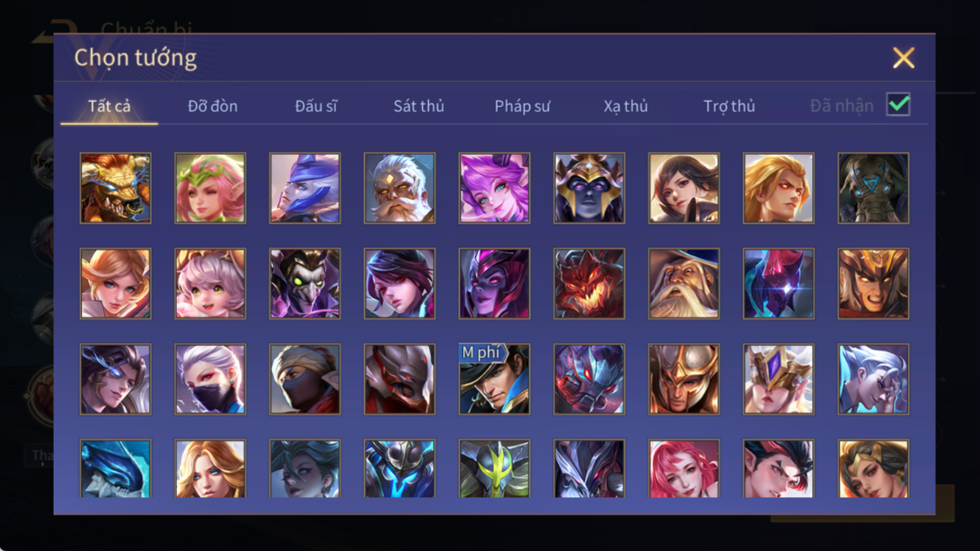This screenshot has width=980, height=551.
Task: Select the 'Đấu sĩ' tab
Action: [x=316, y=106]
